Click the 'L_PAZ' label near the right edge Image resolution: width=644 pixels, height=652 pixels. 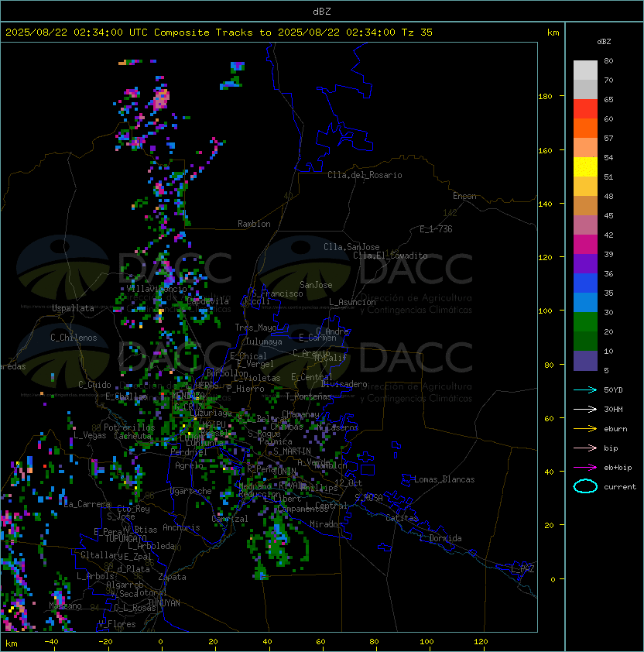click(522, 569)
